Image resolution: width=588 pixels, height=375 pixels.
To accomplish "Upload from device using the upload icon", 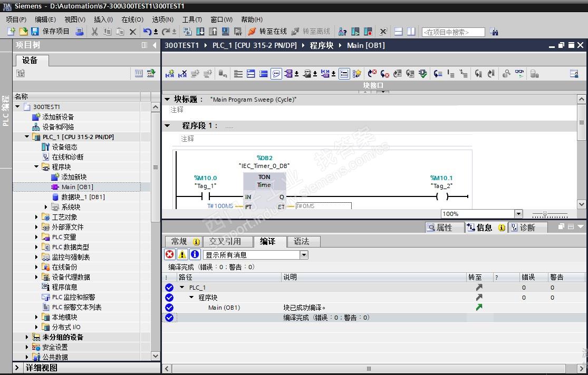I will pyautogui.click(x=213, y=32).
